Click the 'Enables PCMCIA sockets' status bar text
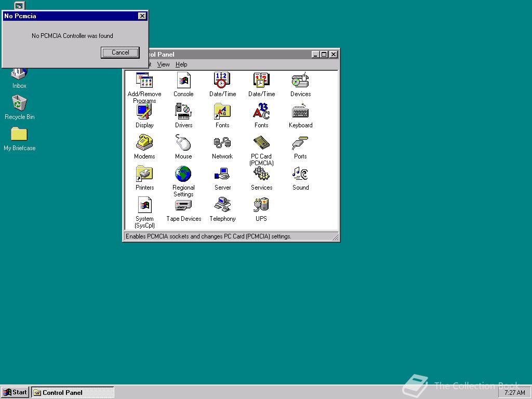The width and height of the screenshot is (532, 399). (208, 236)
